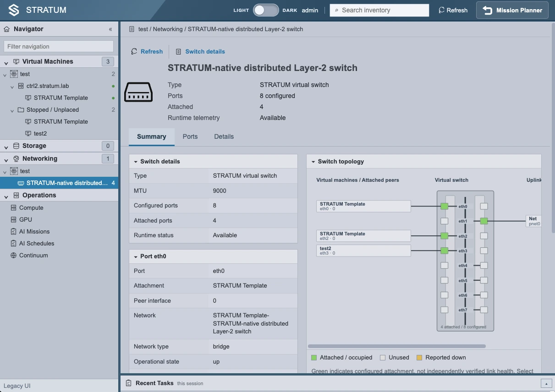555x392 pixels.
Task: Open AI Missions under Operations
Action: [34, 231]
